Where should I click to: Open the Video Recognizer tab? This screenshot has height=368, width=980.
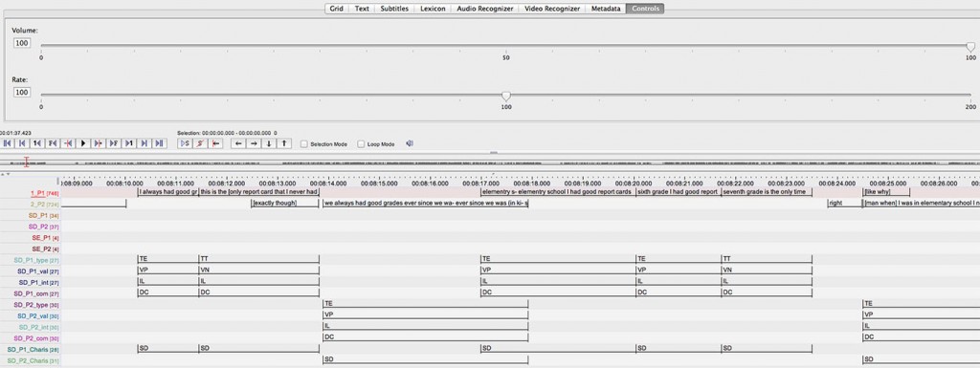(x=552, y=9)
